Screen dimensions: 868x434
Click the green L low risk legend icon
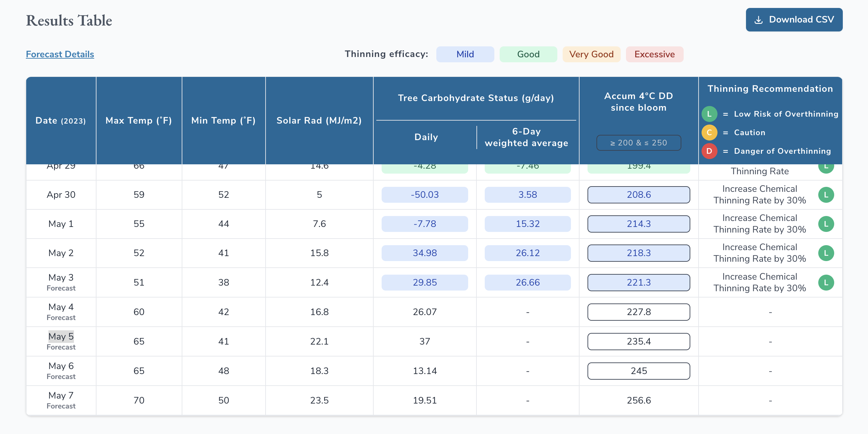point(709,114)
